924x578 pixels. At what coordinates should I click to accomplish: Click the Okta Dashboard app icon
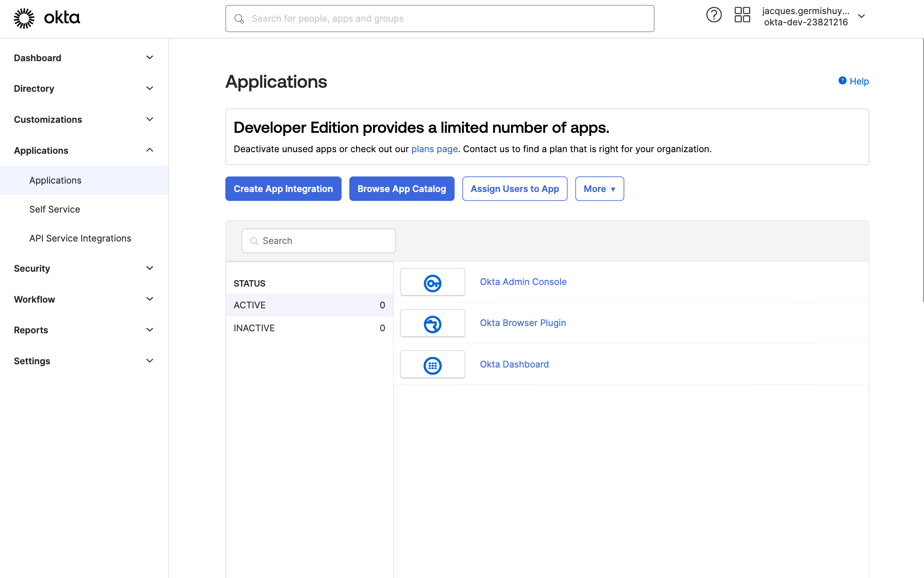(x=432, y=365)
